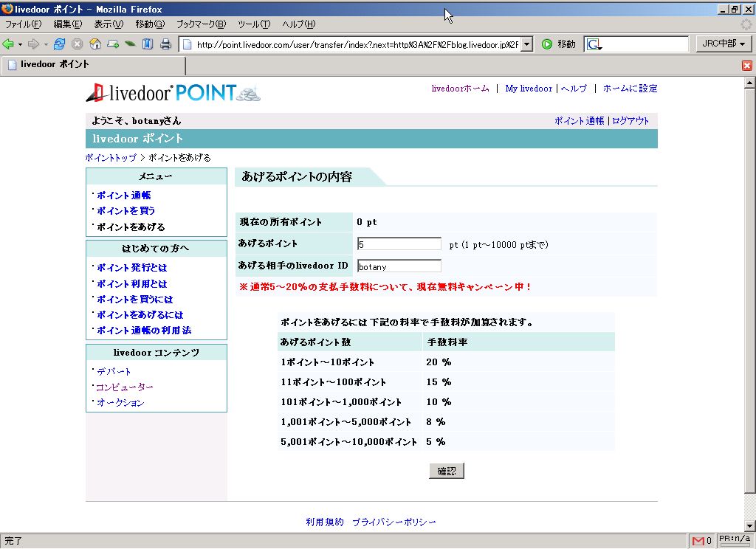Click the ヘルプ link in page header
This screenshot has width=756, height=549.
(x=574, y=89)
